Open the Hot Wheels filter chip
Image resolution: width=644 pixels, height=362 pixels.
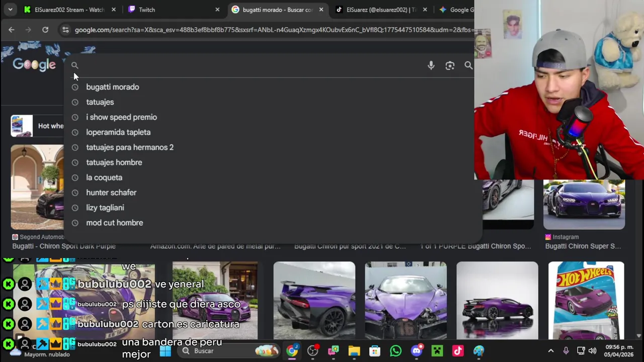coord(37,126)
